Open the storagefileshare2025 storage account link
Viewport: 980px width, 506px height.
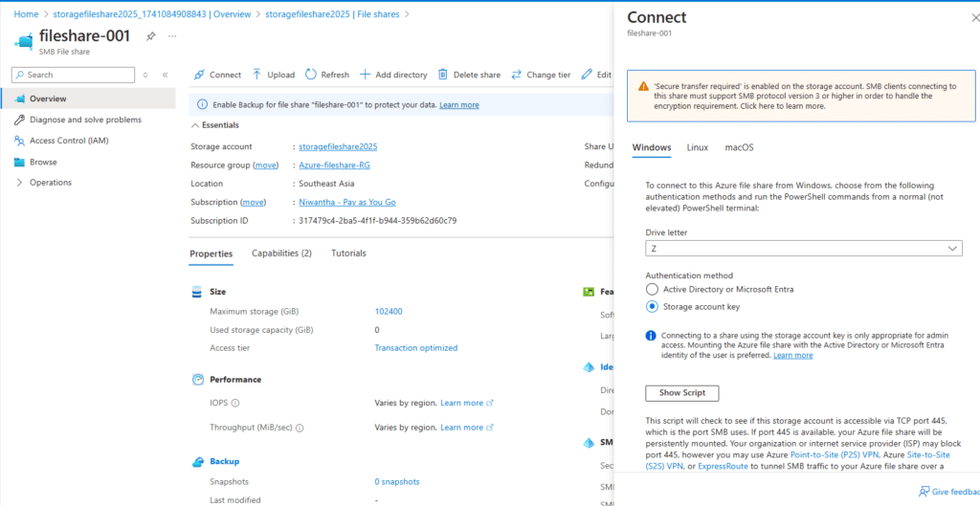pos(338,146)
